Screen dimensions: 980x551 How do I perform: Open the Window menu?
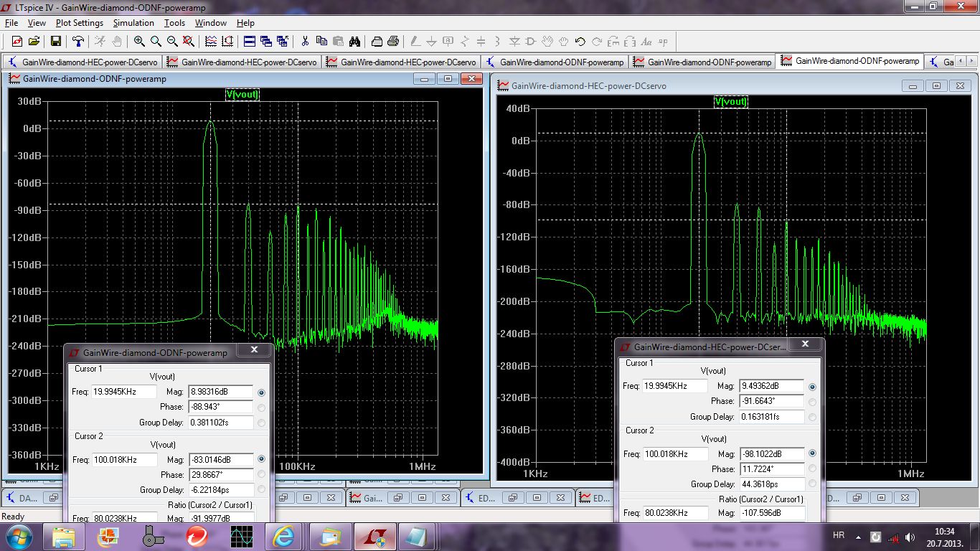tap(211, 23)
